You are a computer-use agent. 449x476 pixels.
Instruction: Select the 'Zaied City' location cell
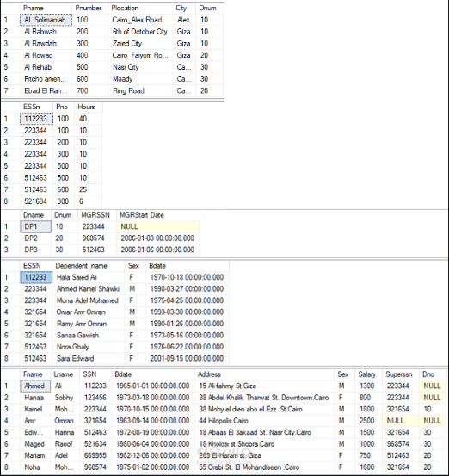(x=140, y=44)
